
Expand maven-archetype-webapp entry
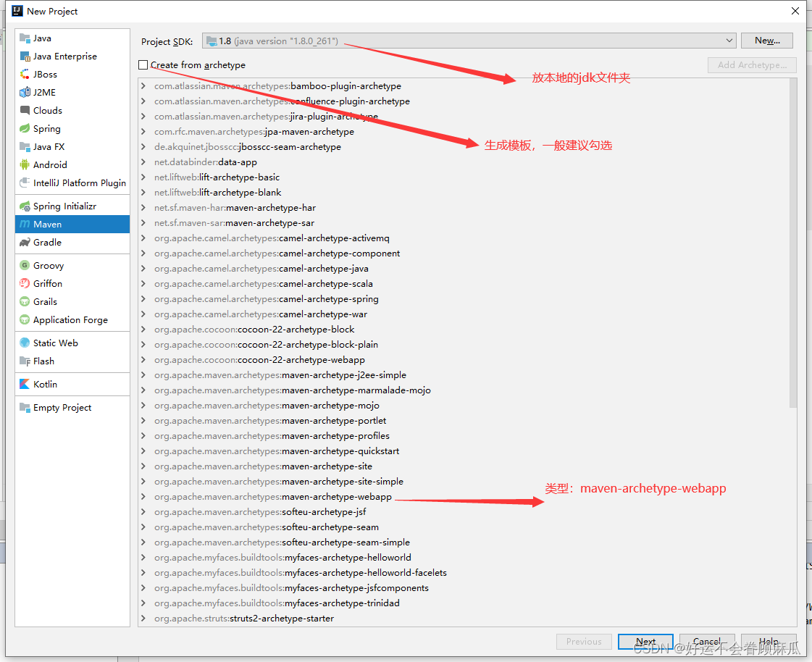[143, 497]
